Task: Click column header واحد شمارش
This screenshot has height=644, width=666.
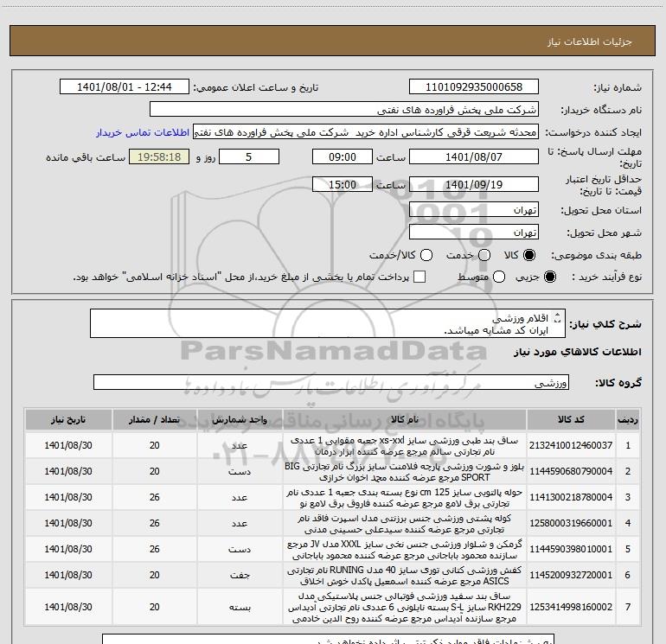Action: click(x=240, y=419)
